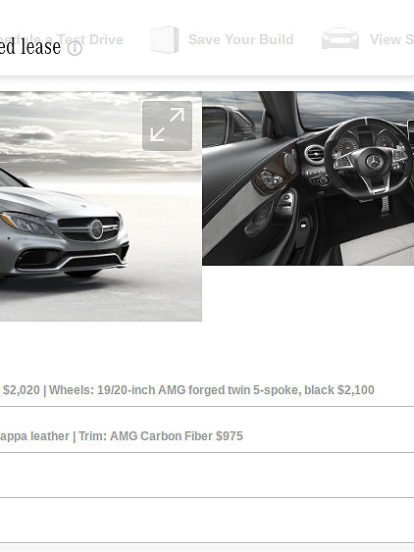
Task: Expand the Trim AMG Carbon Fiber row
Action: 207,436
